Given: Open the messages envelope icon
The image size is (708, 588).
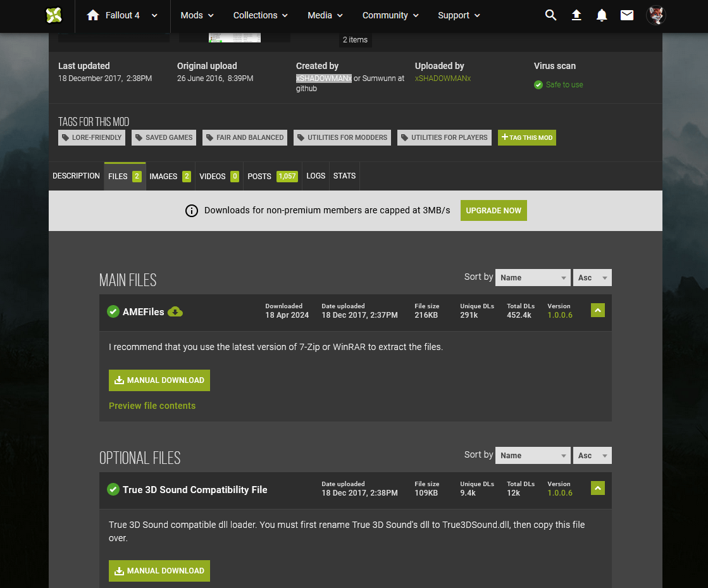Looking at the screenshot, I should (x=627, y=15).
